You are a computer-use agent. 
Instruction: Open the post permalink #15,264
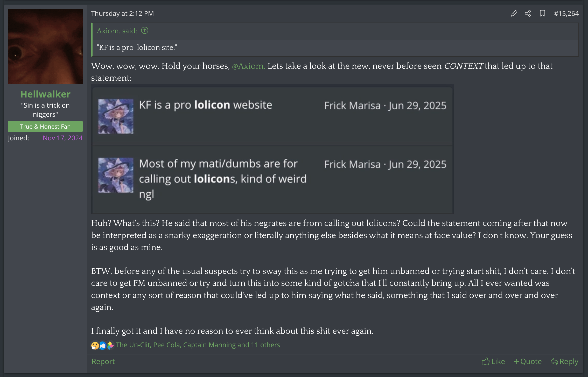coord(566,13)
